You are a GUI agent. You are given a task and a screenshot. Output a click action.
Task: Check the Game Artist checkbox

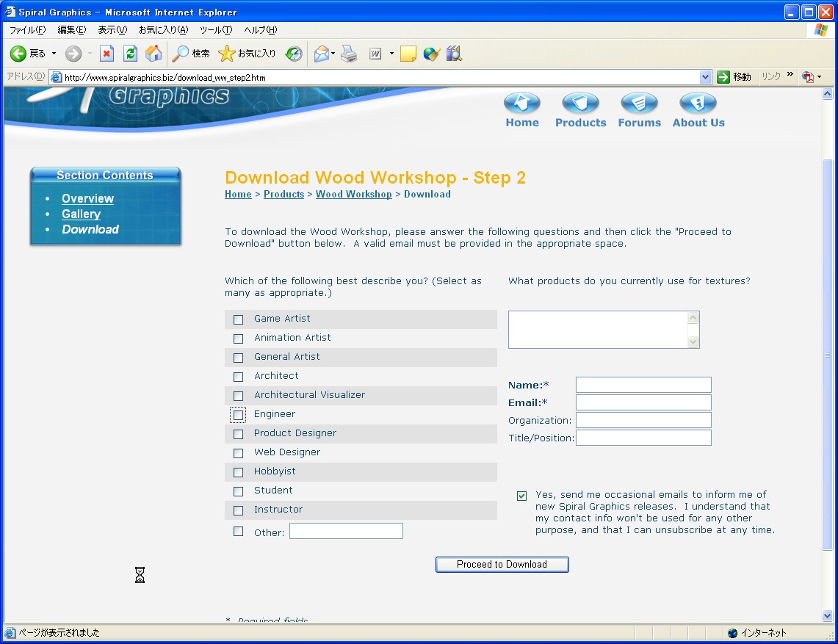pos(239,319)
